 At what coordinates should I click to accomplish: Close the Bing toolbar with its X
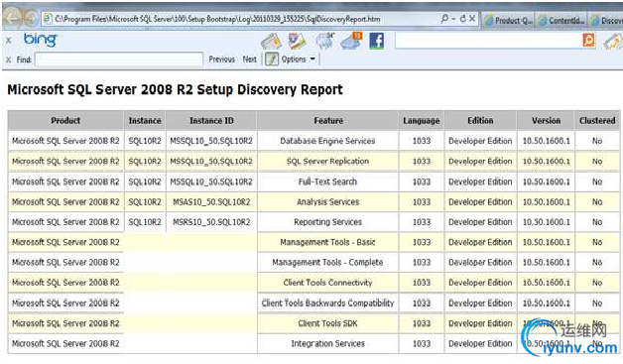pyautogui.click(x=8, y=40)
